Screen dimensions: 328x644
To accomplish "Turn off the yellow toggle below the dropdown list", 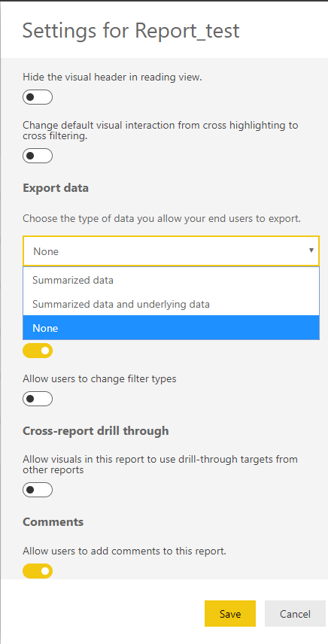I will click(38, 351).
